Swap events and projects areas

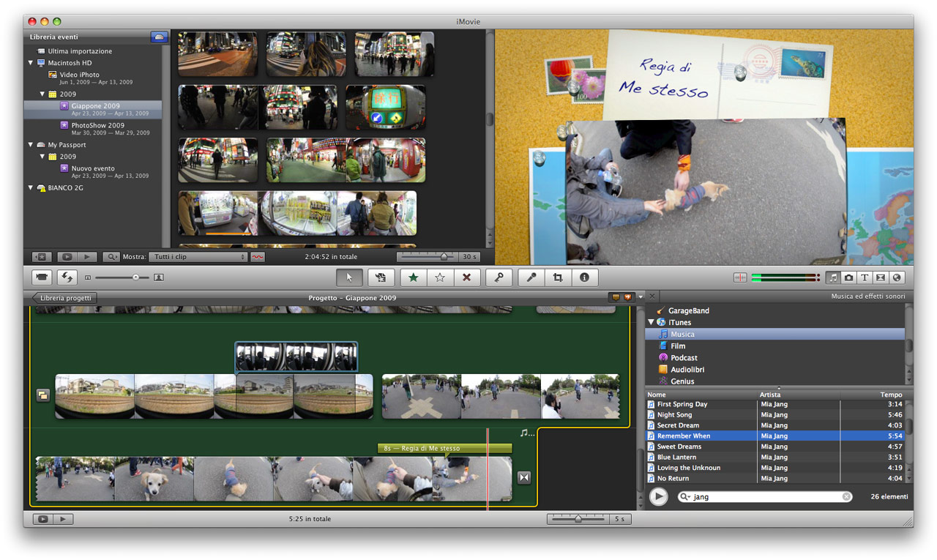[68, 277]
